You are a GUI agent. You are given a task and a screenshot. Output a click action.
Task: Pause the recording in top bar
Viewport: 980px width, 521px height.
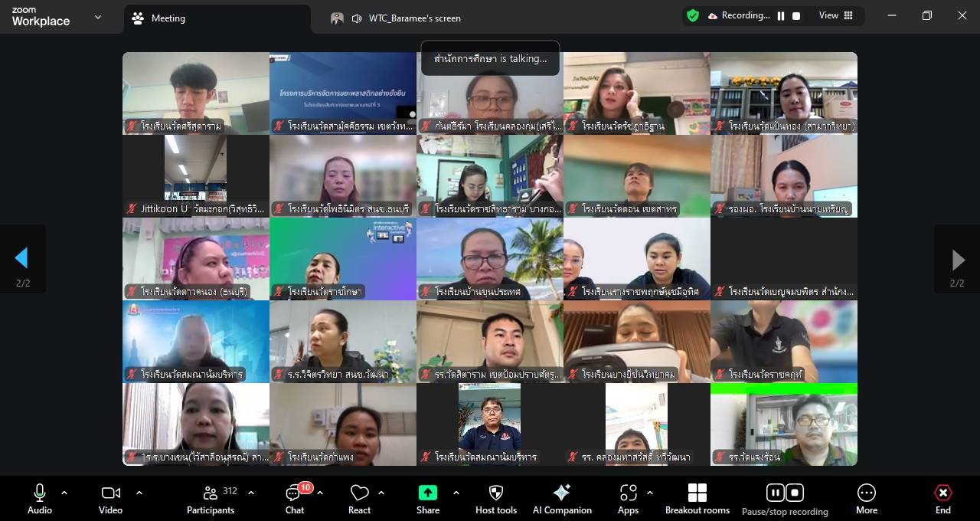(781, 16)
